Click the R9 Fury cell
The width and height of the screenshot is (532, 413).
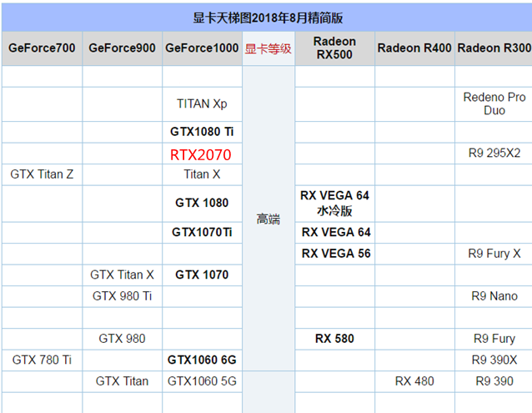click(494, 339)
